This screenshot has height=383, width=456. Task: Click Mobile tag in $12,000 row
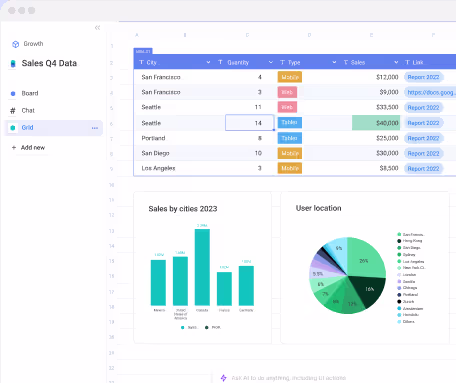tap(290, 77)
